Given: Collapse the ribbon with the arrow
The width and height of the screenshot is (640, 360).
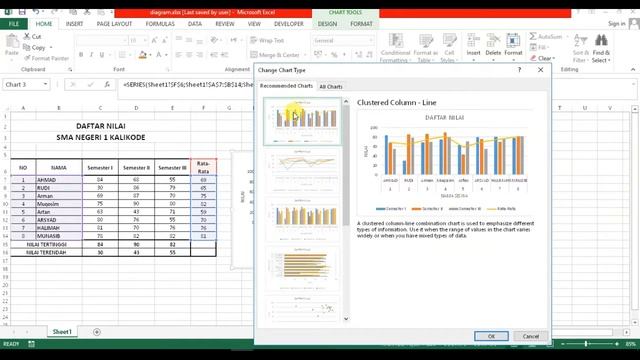Looking at the screenshot, I should (633, 69).
